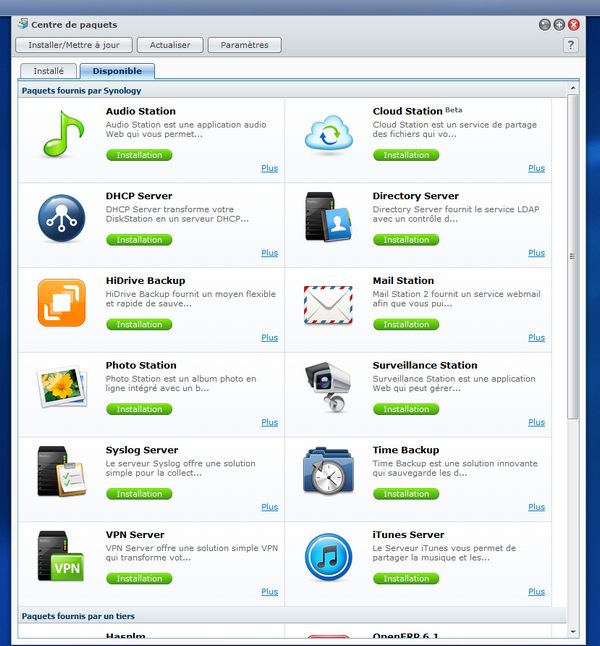This screenshot has width=600, height=646.
Task: Install VPN Server
Action: tap(139, 578)
